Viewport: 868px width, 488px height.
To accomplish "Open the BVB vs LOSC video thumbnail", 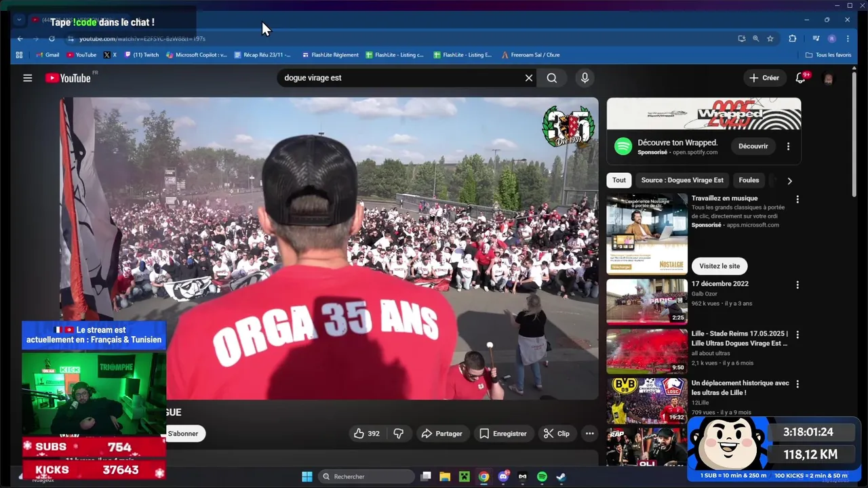I will [647, 401].
